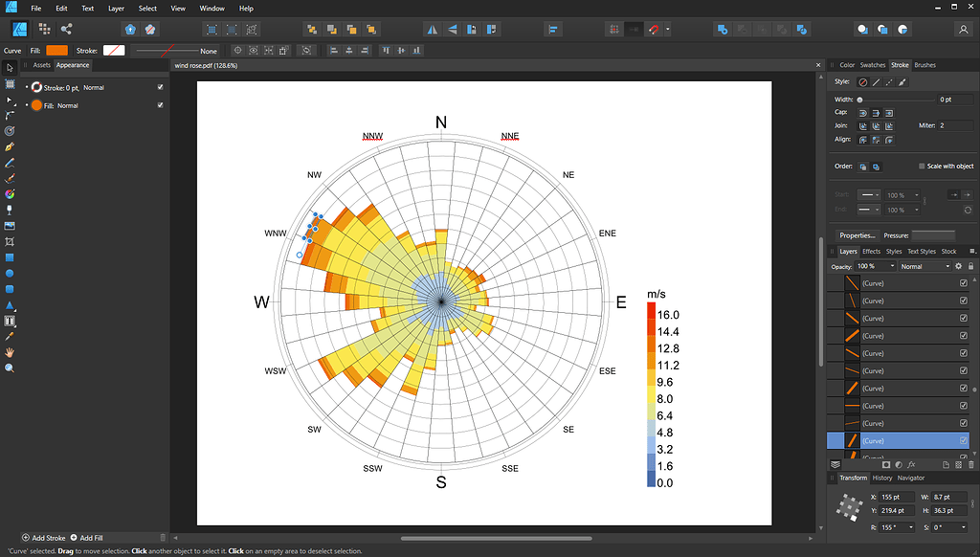The width and height of the screenshot is (980, 557).
Task: Switch to the Pixel persona icon
Action: pyautogui.click(x=47, y=30)
